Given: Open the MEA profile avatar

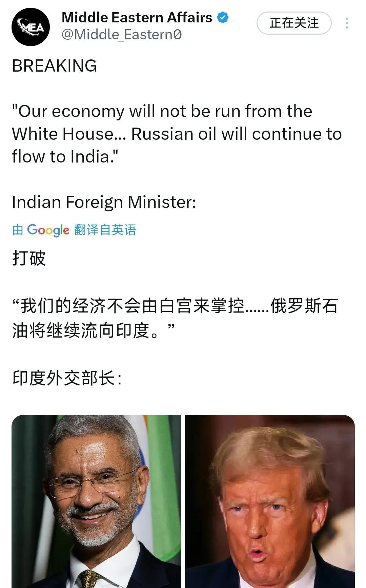Looking at the screenshot, I should pyautogui.click(x=30, y=27).
